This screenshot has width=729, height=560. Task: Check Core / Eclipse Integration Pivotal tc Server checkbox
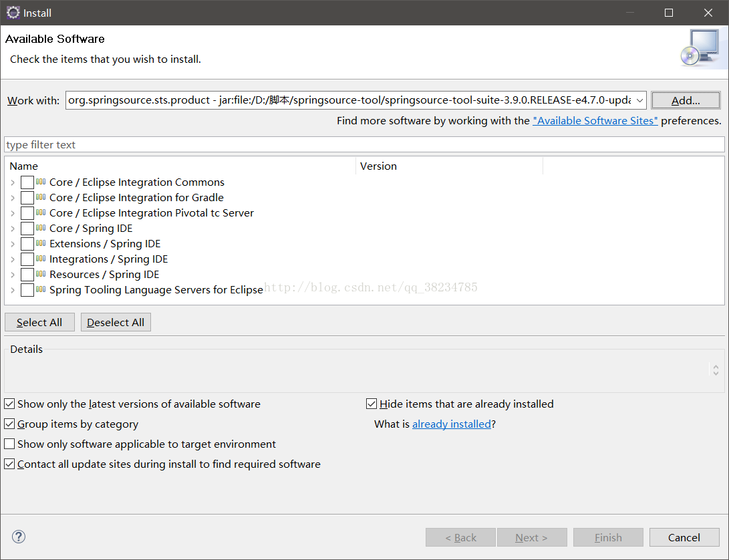tap(27, 213)
